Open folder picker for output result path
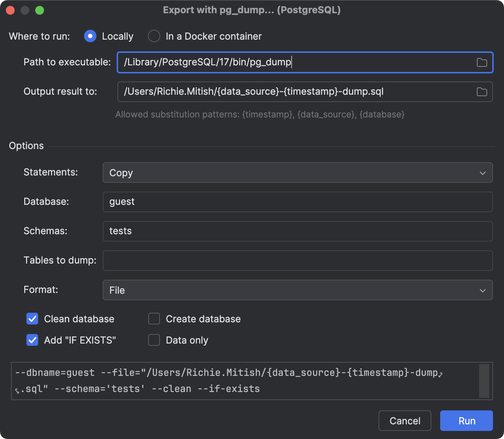 [x=482, y=92]
